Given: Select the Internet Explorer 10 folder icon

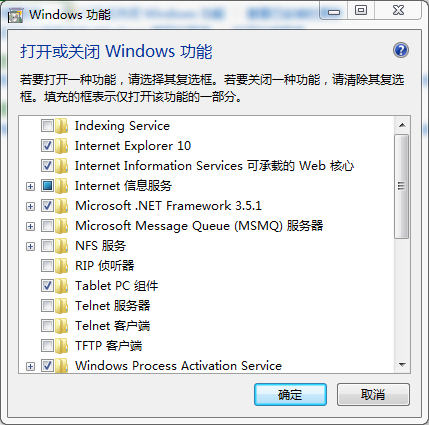Looking at the screenshot, I should click(x=61, y=146).
